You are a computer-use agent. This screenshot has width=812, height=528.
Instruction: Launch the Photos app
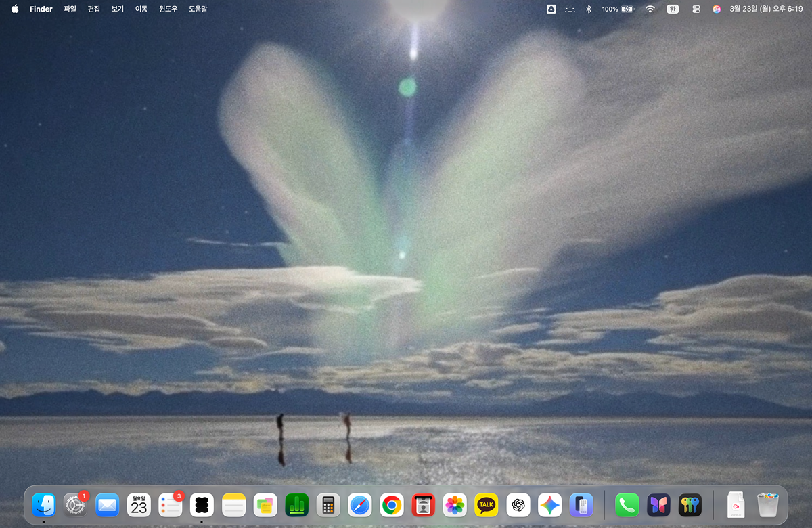(x=455, y=505)
